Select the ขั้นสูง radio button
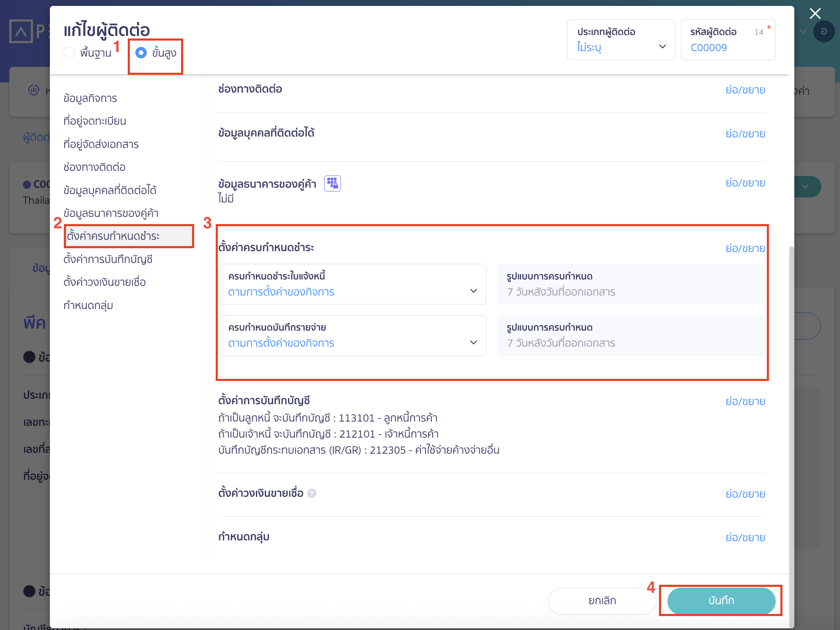840x630 pixels. click(x=141, y=54)
